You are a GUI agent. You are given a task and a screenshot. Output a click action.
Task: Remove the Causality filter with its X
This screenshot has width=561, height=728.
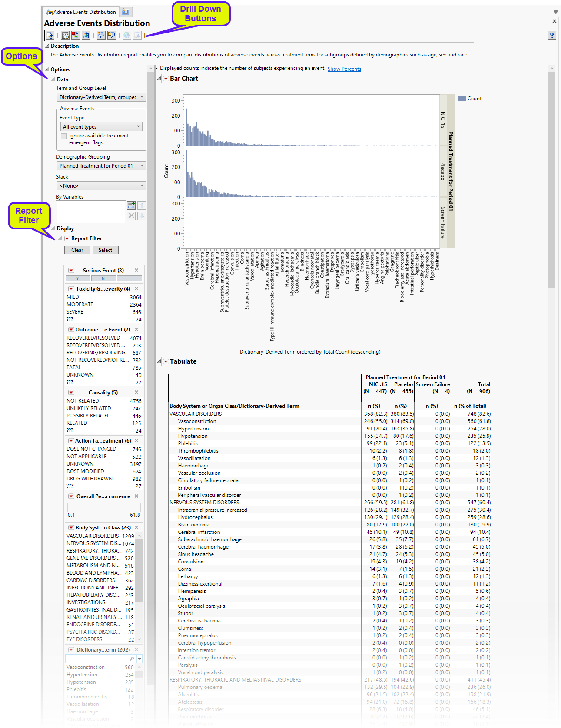[x=136, y=392]
